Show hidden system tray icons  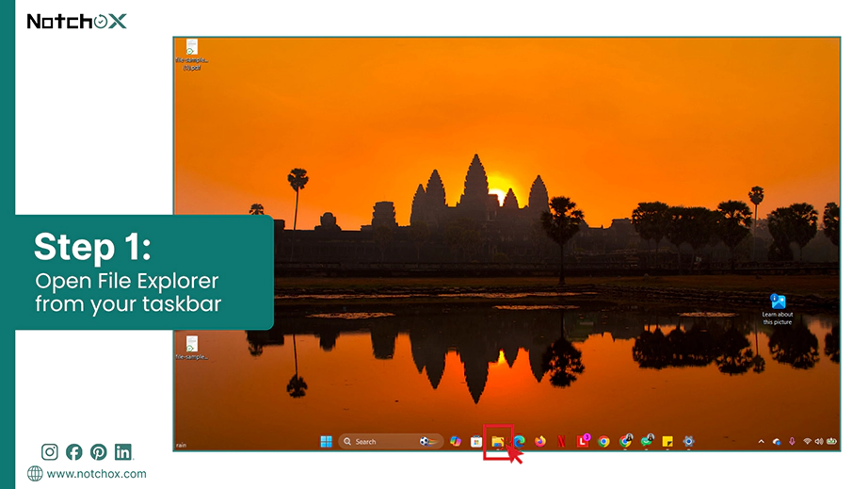click(x=762, y=441)
